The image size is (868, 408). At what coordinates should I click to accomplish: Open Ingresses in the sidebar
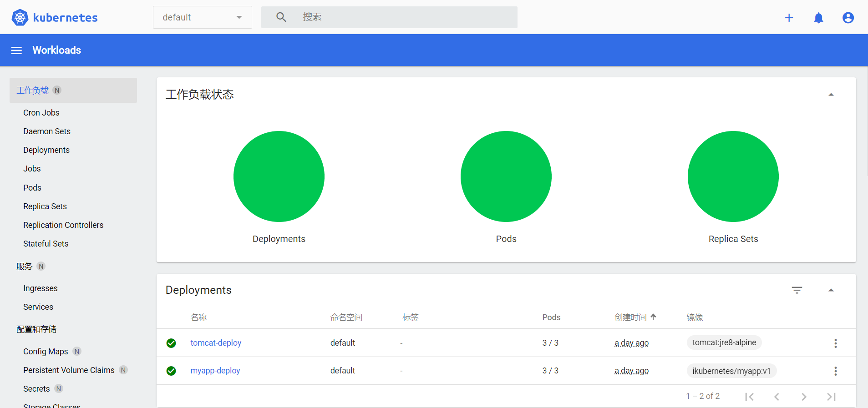pos(41,288)
